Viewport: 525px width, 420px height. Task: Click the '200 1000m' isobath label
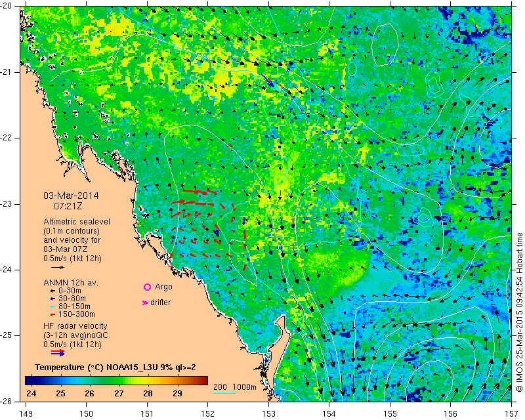pos(235,387)
